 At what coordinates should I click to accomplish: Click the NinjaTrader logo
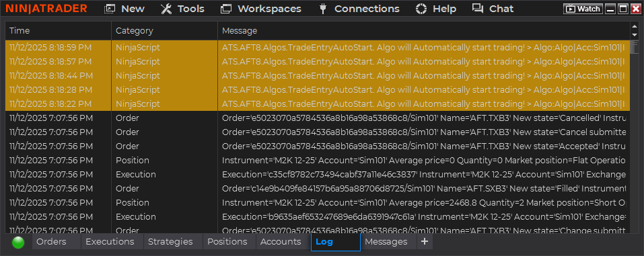pyautogui.click(x=46, y=9)
